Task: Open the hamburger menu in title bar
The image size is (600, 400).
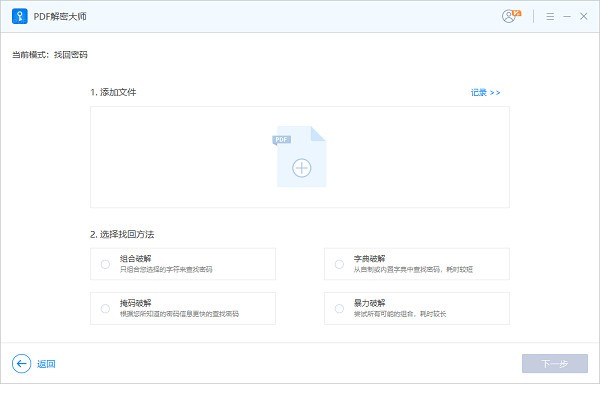Action: (550, 17)
